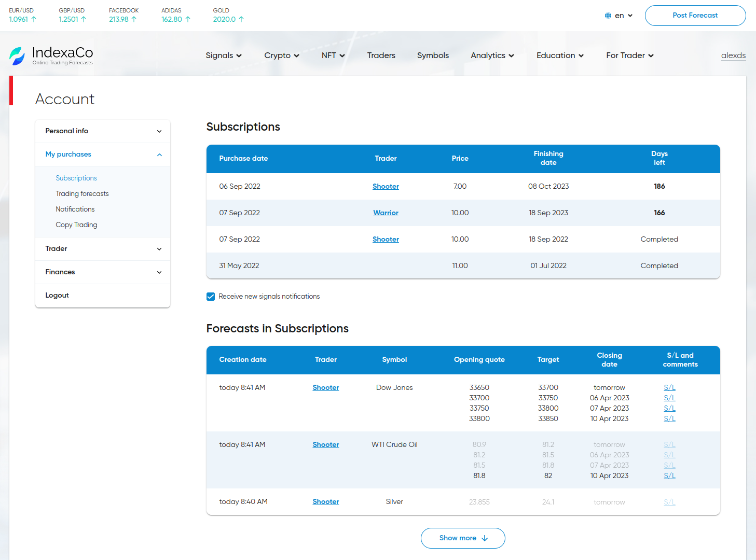Expand the Trader sidebar section

point(103,249)
